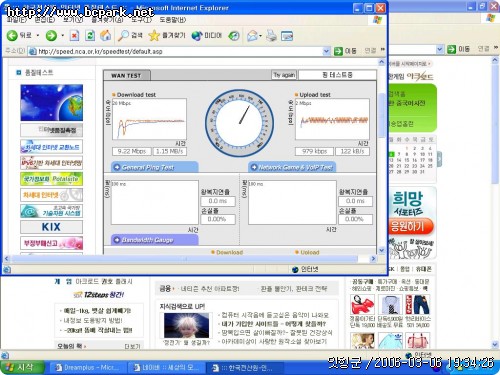Click the Windows Start button
The width and height of the screenshot is (500, 375).
click(x=22, y=367)
